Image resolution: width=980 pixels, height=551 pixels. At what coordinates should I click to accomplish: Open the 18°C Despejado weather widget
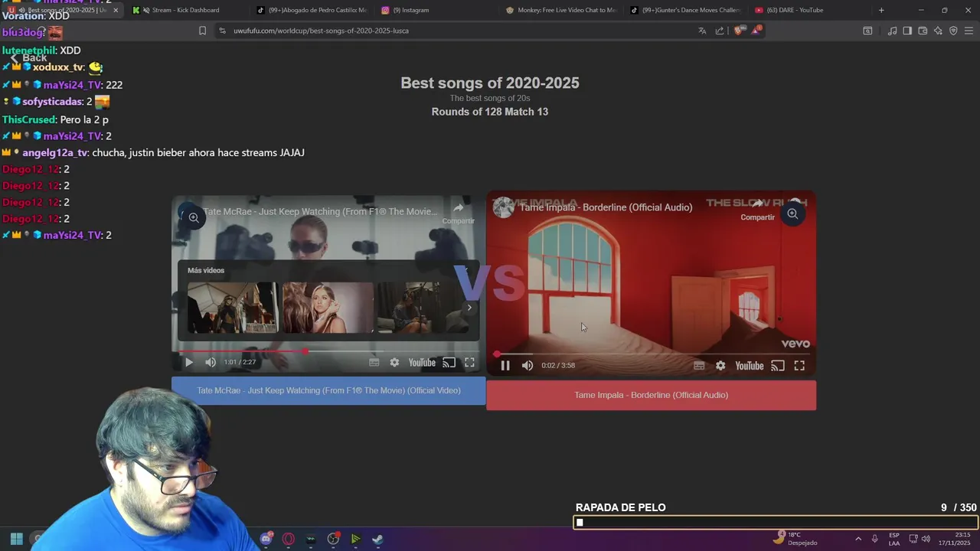pyautogui.click(x=795, y=539)
